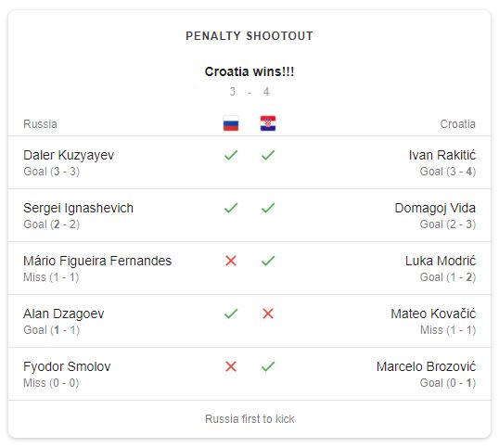
Task: Click the Russia first to kick note
Action: tap(249, 418)
